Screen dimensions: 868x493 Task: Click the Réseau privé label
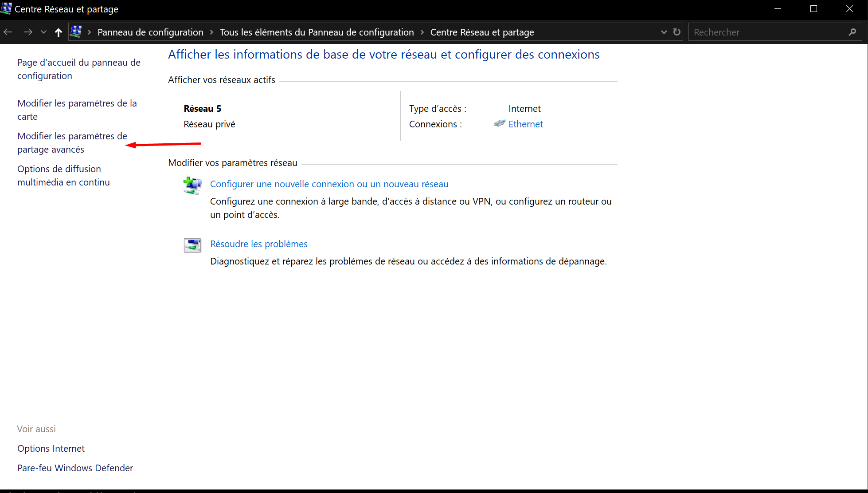[209, 124]
